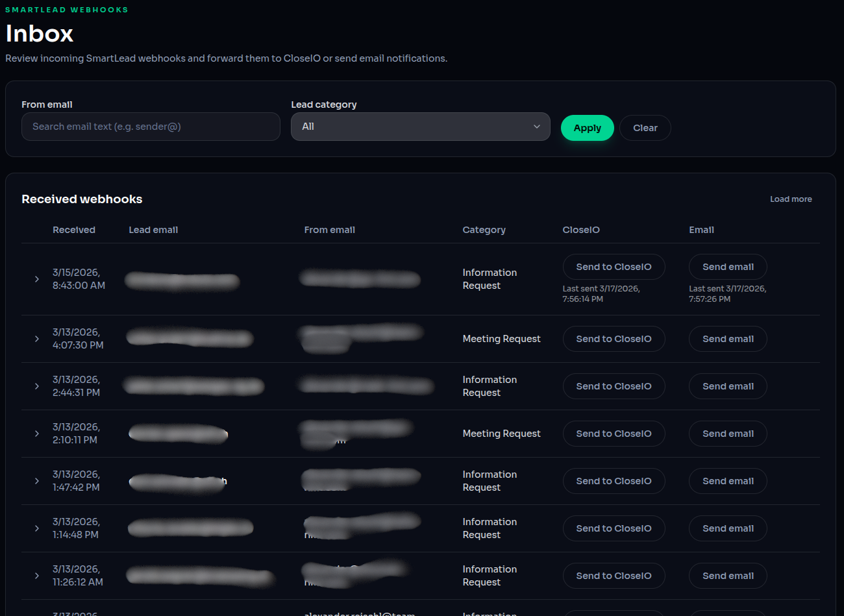Send email for the 2:44:31 PM webhook
The height and width of the screenshot is (616, 844).
[x=728, y=386]
